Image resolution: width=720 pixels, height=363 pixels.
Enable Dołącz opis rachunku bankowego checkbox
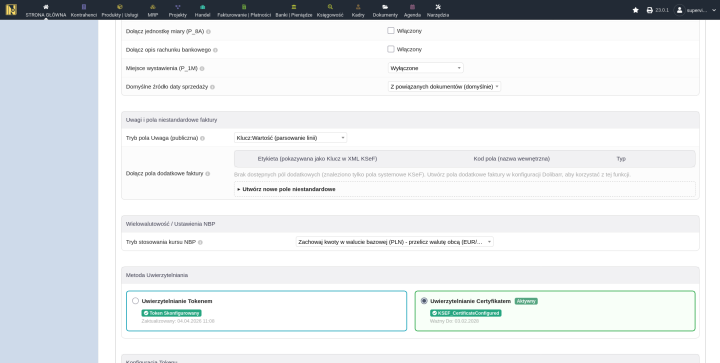[391, 49]
